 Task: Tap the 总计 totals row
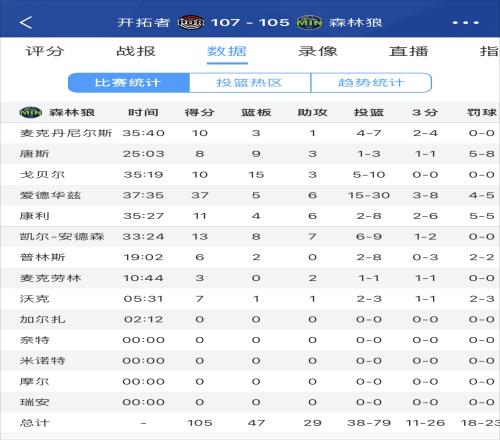(x=250, y=423)
